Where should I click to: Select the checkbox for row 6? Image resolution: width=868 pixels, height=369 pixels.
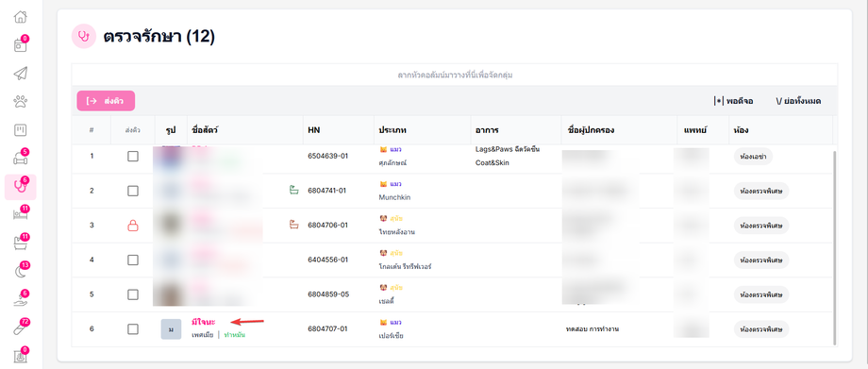pyautogui.click(x=133, y=329)
